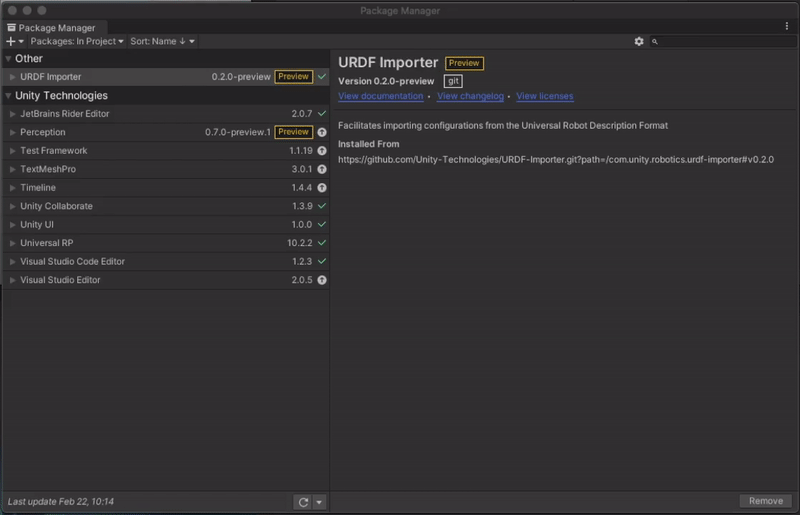Click the installed checkmark for Unity Collaborate
This screenshot has height=515, width=800.
[322, 206]
